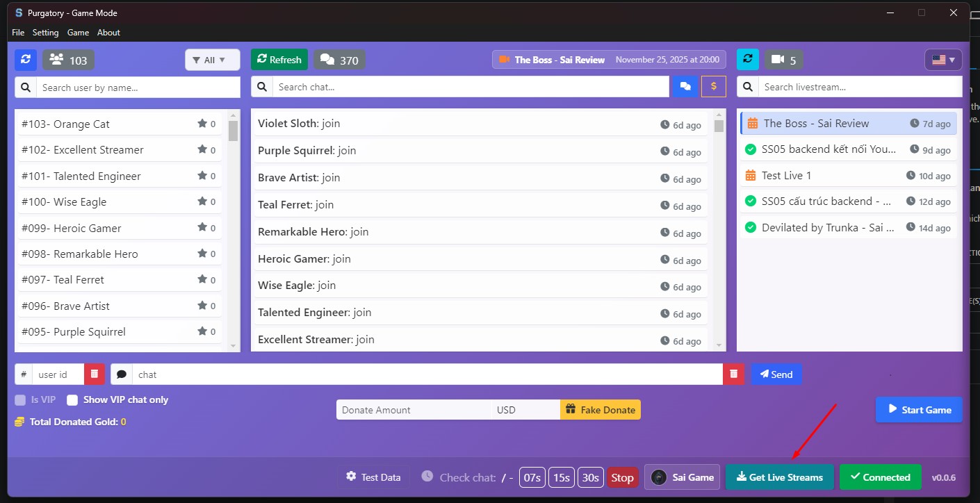Open the Setting menu
The width and height of the screenshot is (980, 503).
(x=46, y=33)
